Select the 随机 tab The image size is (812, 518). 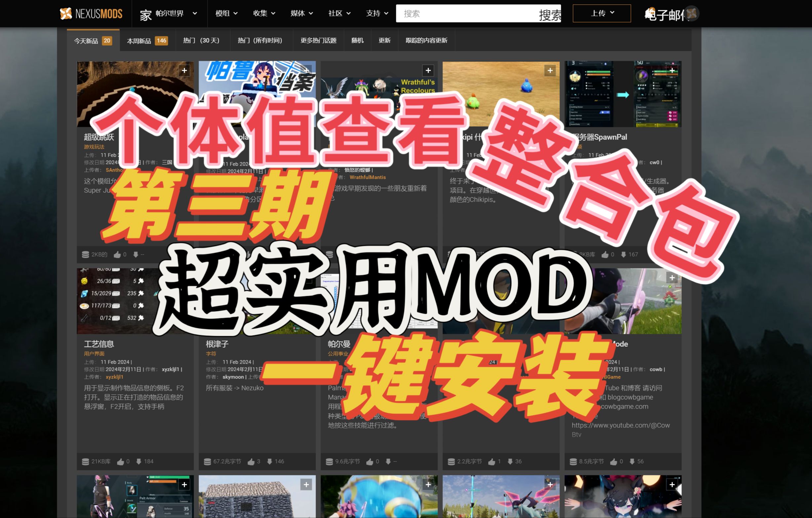[358, 40]
